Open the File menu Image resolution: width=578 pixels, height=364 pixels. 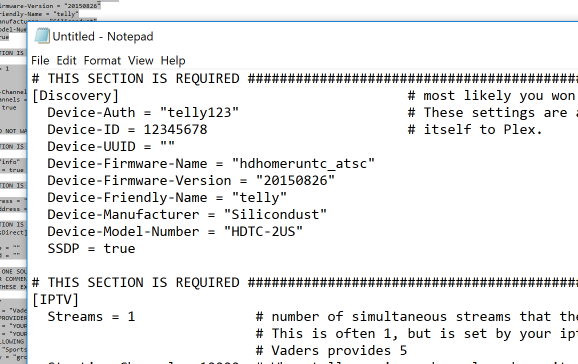40,60
